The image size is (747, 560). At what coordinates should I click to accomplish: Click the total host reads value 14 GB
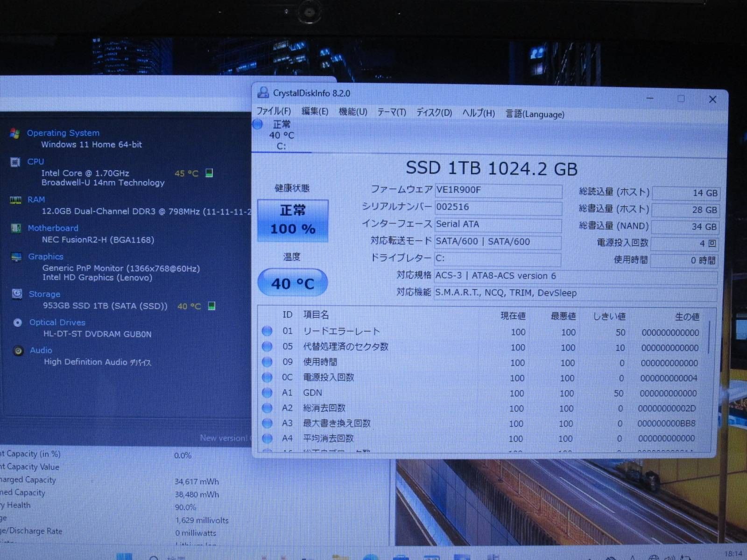(685, 193)
